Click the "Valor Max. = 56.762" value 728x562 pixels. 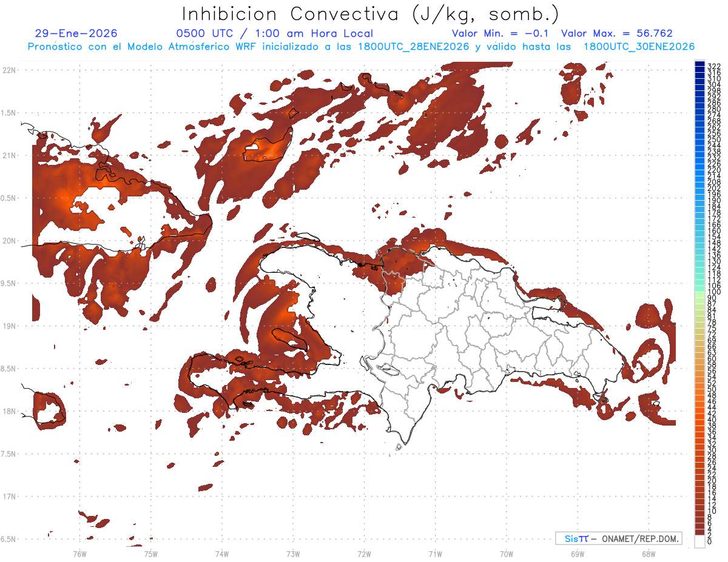[617, 33]
